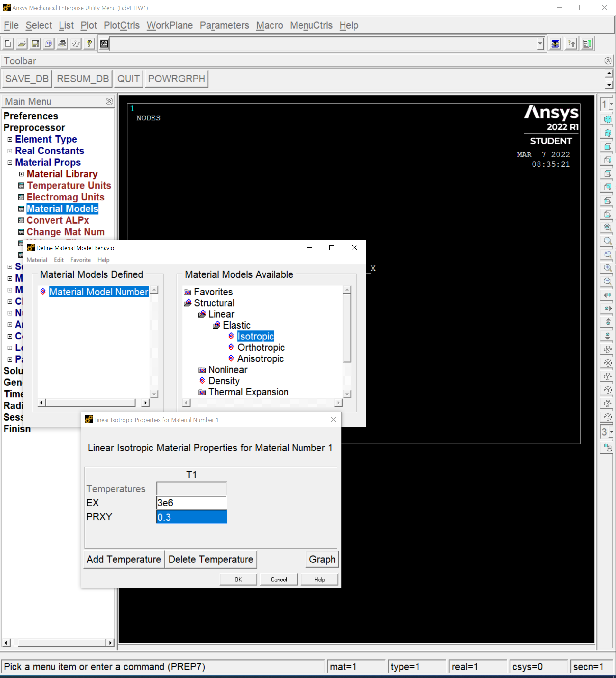The image size is (616, 678).
Task: Collapse the Material Props tree node
Action: [x=10, y=163]
